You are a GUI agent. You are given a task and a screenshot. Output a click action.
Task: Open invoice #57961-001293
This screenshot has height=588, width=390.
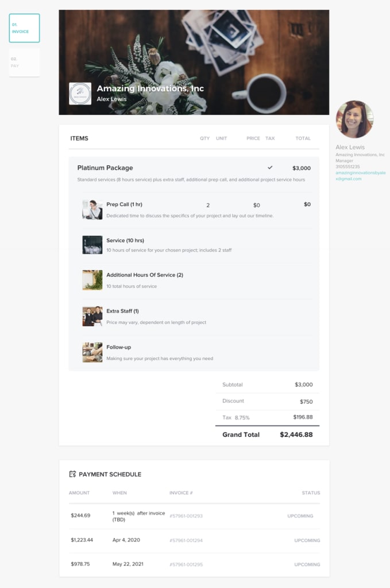(x=186, y=516)
